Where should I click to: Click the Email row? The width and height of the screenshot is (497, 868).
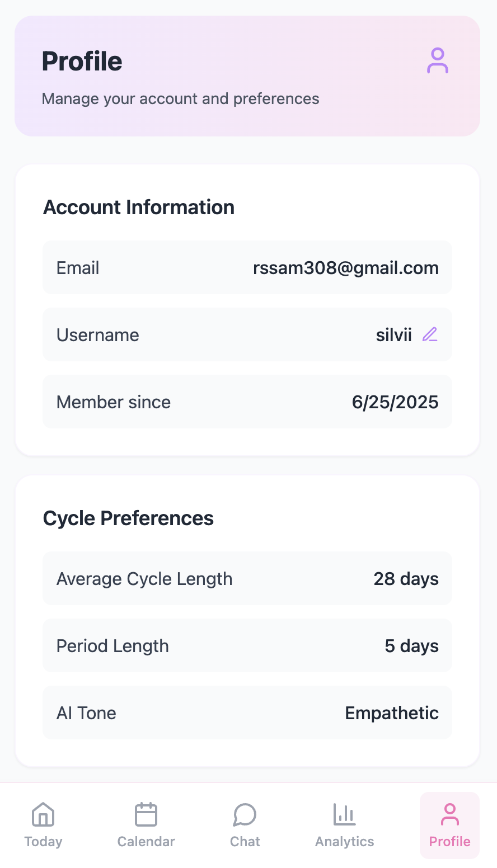[x=247, y=267]
